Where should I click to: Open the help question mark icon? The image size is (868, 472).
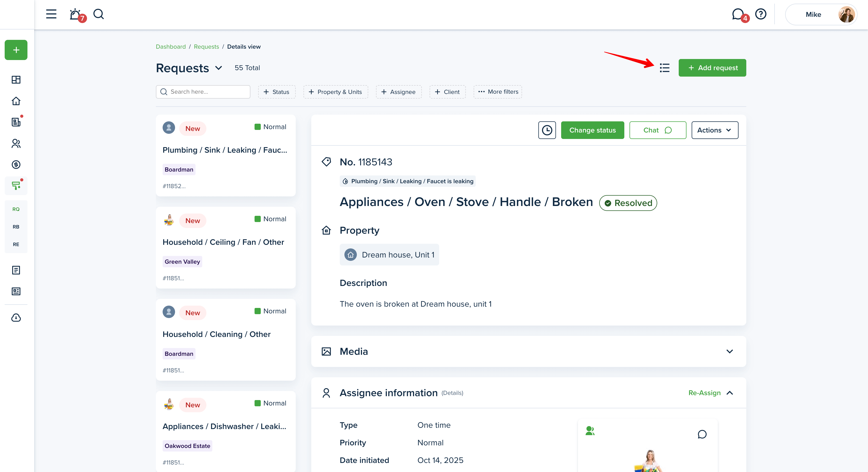(x=761, y=14)
